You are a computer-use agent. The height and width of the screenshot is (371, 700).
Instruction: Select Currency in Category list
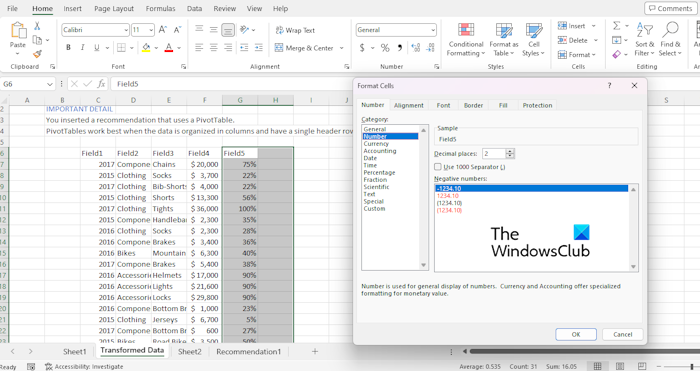[376, 144]
